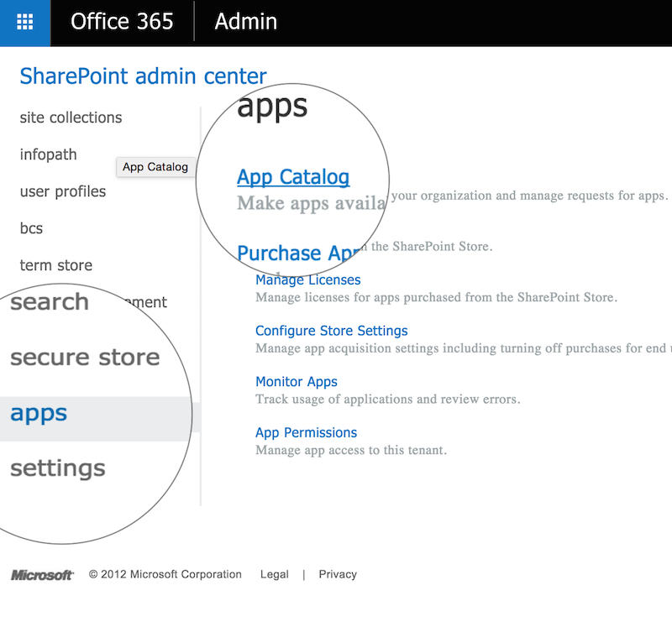
Task: Select bcs in the left navigation
Action: (31, 228)
